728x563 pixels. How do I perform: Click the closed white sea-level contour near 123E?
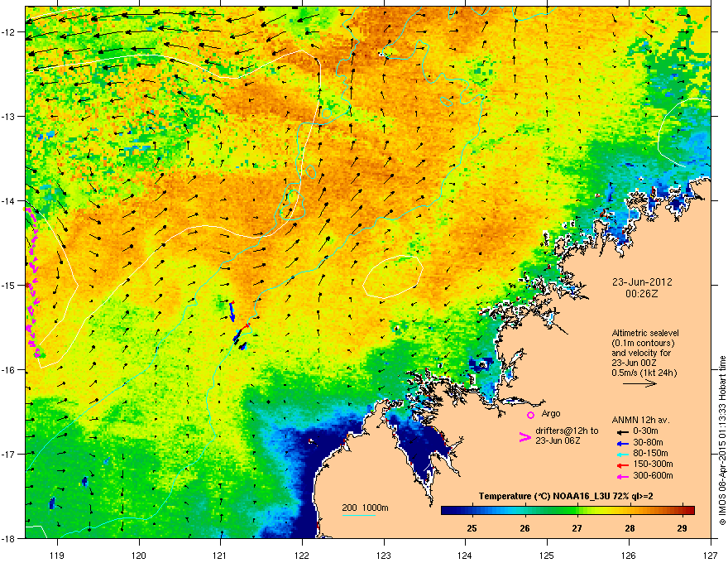coord(393,277)
